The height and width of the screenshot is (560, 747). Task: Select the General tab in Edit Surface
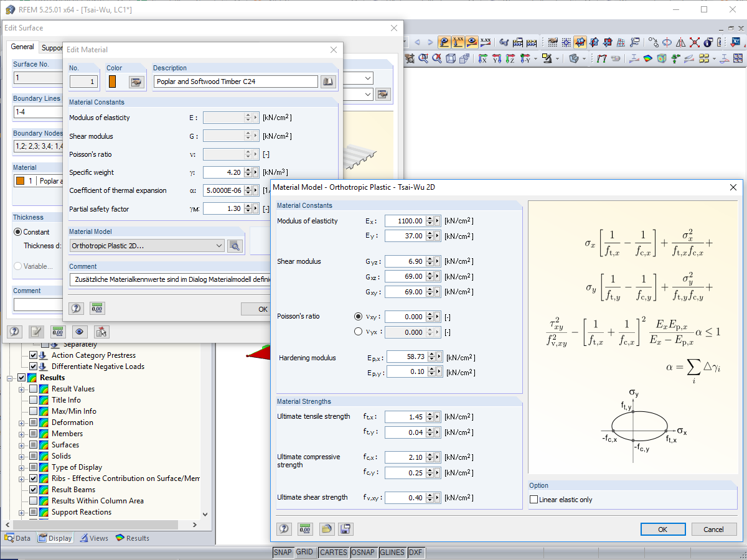click(x=22, y=47)
